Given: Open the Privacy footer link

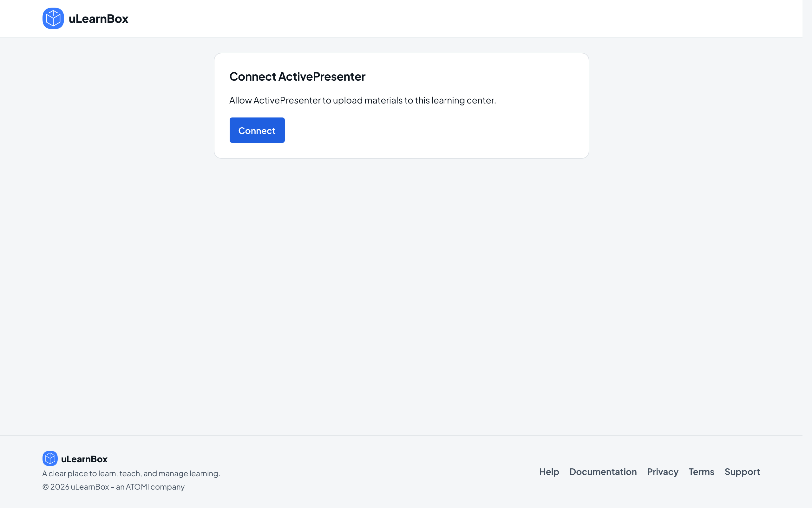Looking at the screenshot, I should (662, 472).
